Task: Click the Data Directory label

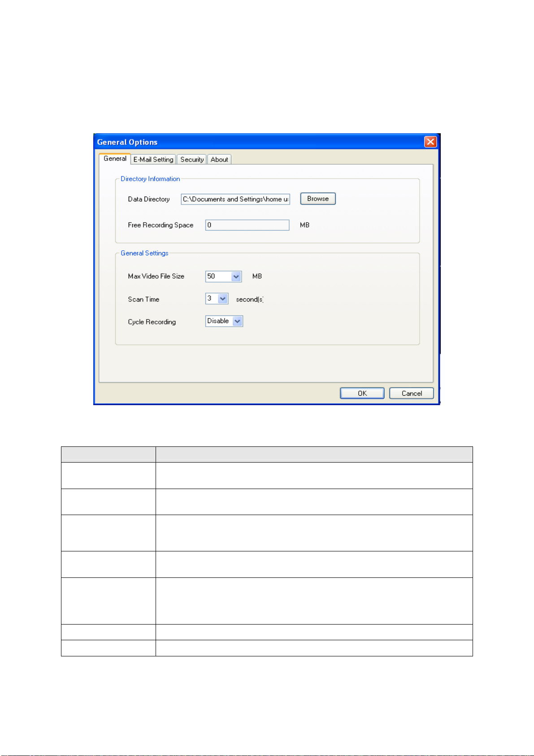Action: 149,199
